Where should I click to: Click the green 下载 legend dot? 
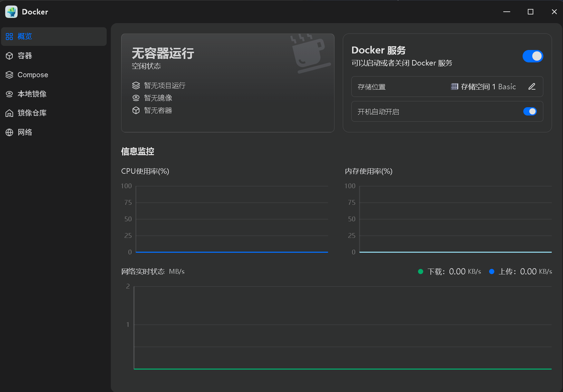click(420, 272)
